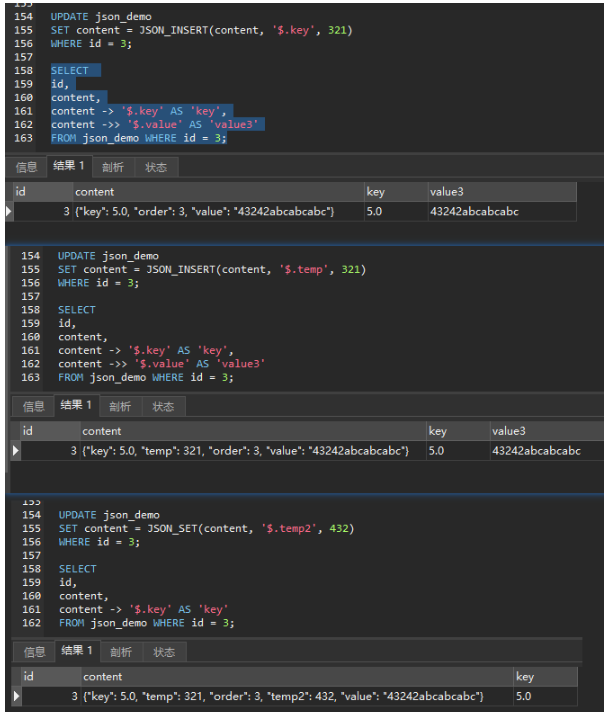This screenshot has height=712, width=615.
Task: Click line number 163 in the '$.temp' editor gutter
Action: point(30,377)
